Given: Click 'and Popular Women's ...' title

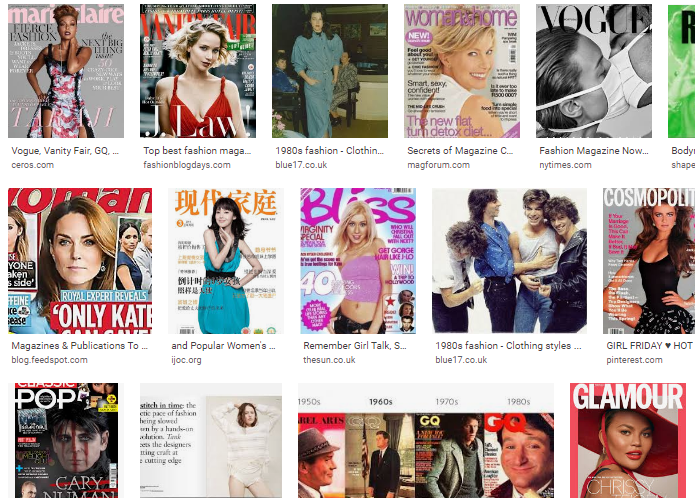Looking at the screenshot, I should [223, 346].
